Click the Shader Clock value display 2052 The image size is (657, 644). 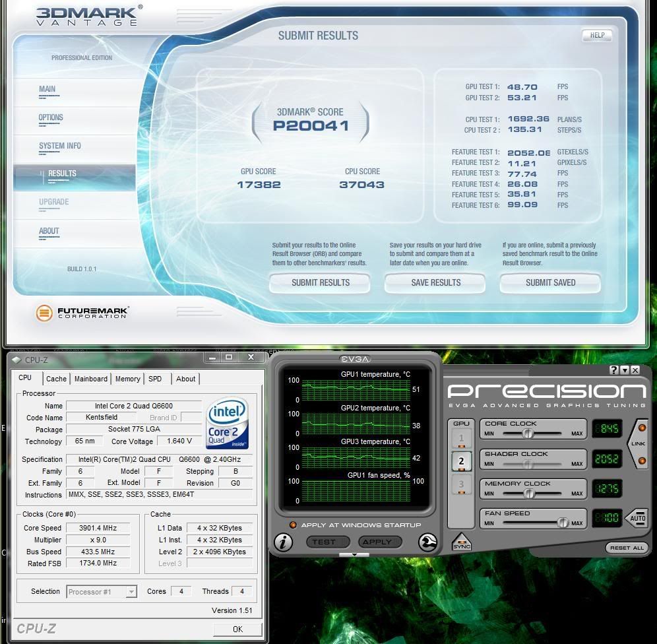(607, 459)
